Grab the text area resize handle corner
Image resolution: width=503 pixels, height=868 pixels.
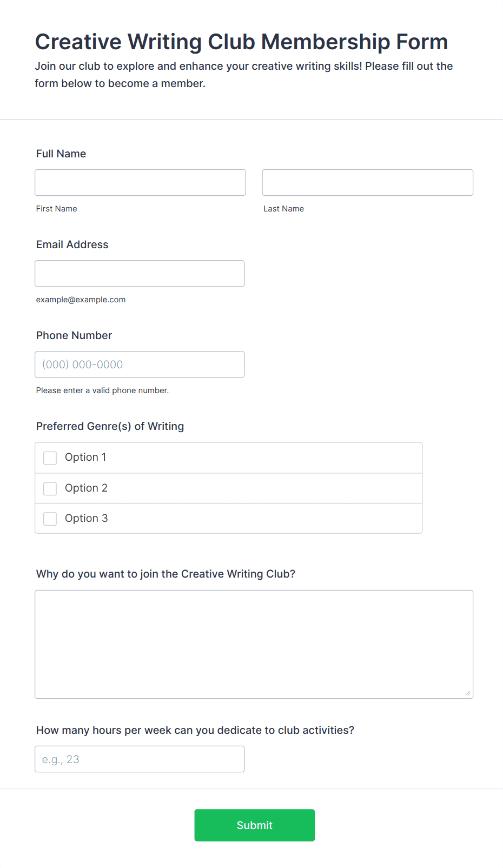point(468,693)
